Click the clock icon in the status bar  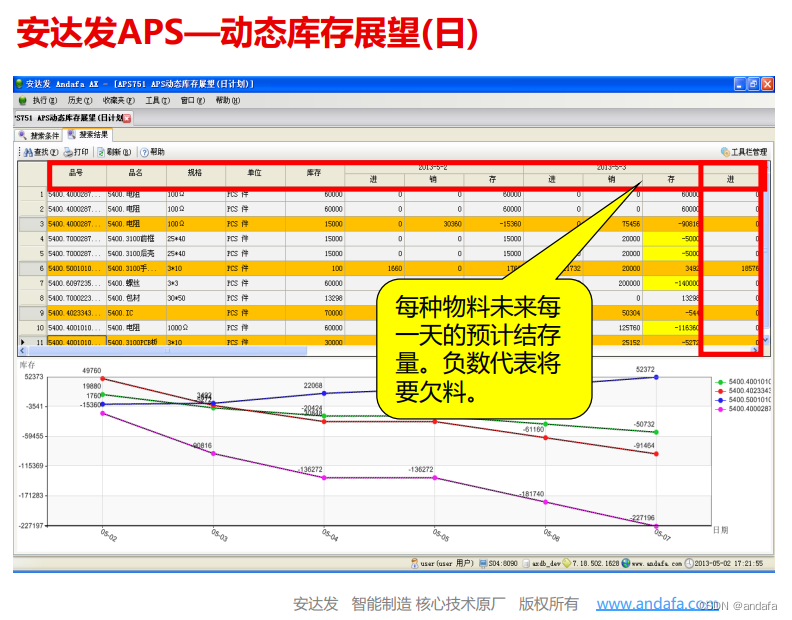689,563
